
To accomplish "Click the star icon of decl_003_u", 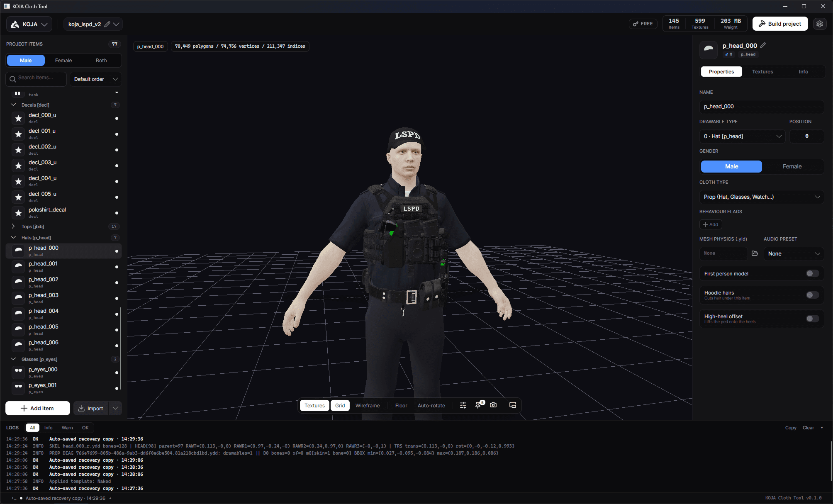I will (18, 166).
